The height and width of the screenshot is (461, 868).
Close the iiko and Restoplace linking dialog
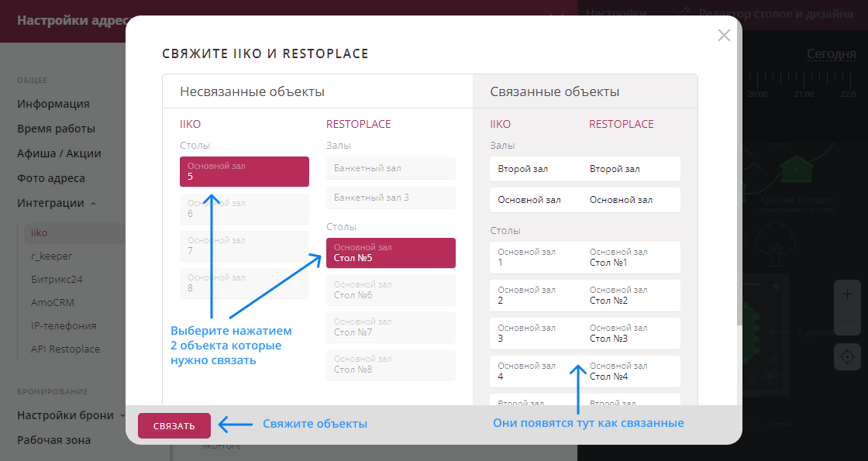(724, 35)
